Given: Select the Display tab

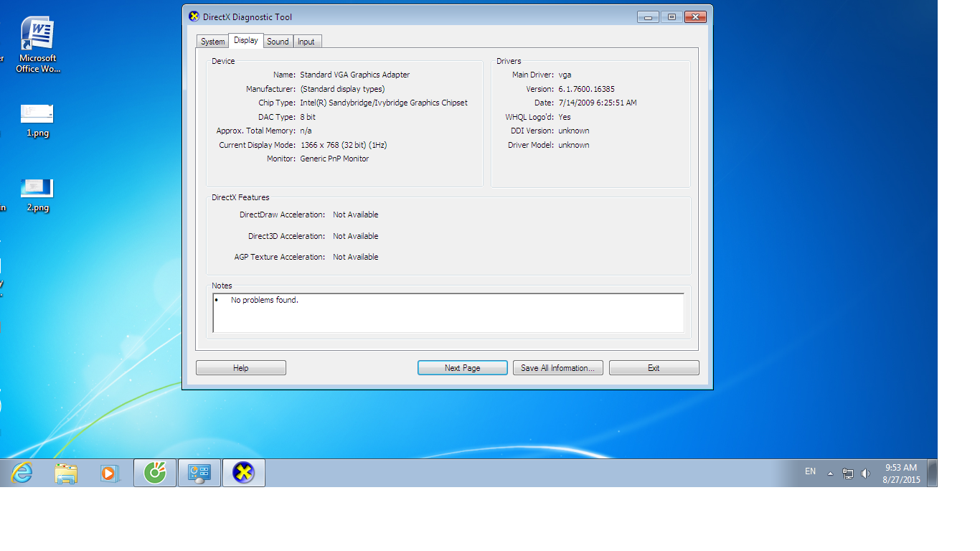Looking at the screenshot, I should click(x=246, y=41).
